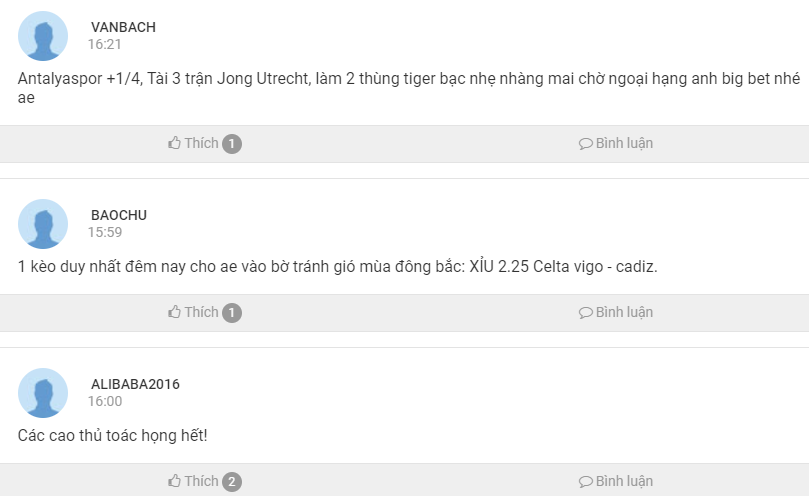Open Bình luận on ALIBABA2016's post

click(616, 481)
